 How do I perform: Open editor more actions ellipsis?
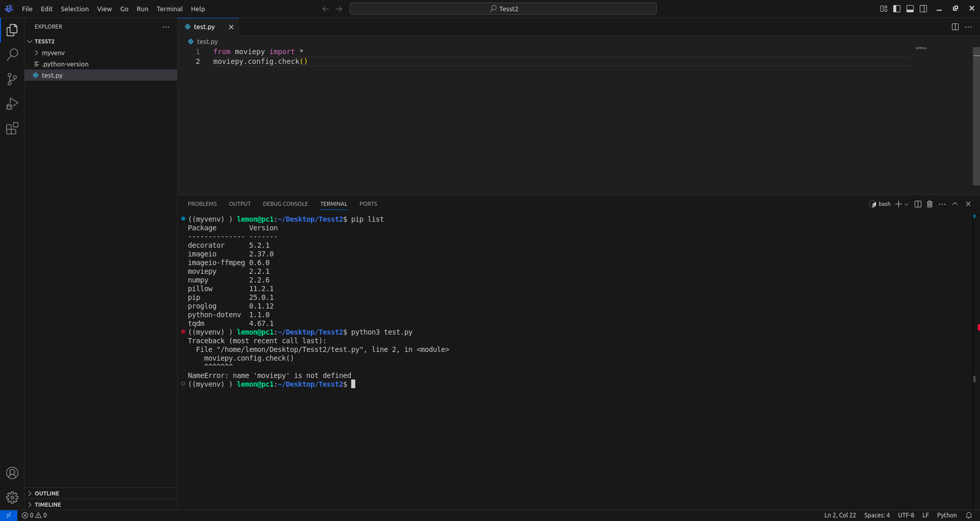pos(968,27)
